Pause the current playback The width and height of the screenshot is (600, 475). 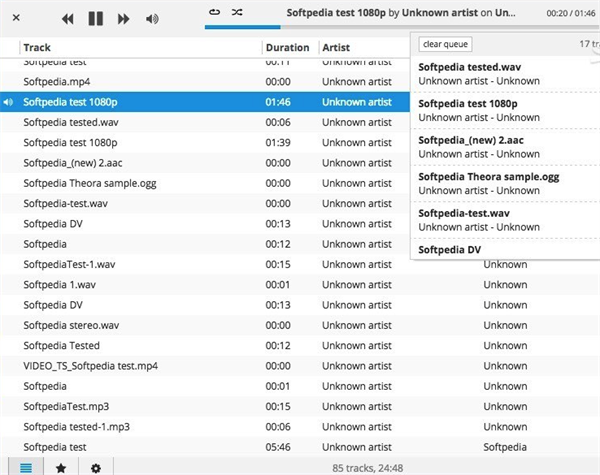96,18
